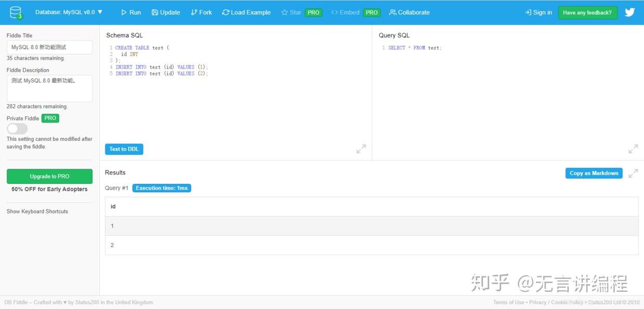Screen dimensions: 644x309
Task: Click the Upgrade to PRO button
Action: [49, 177]
